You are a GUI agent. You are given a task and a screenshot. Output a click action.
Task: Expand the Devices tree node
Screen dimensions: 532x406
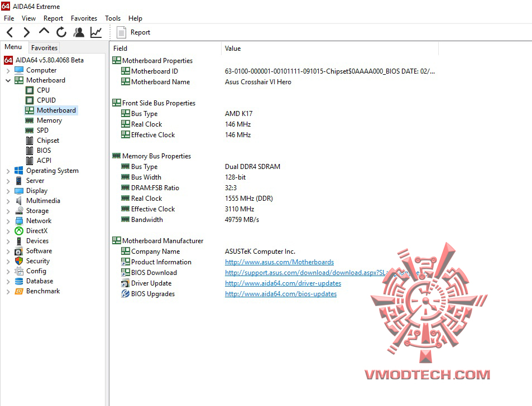coord(8,241)
